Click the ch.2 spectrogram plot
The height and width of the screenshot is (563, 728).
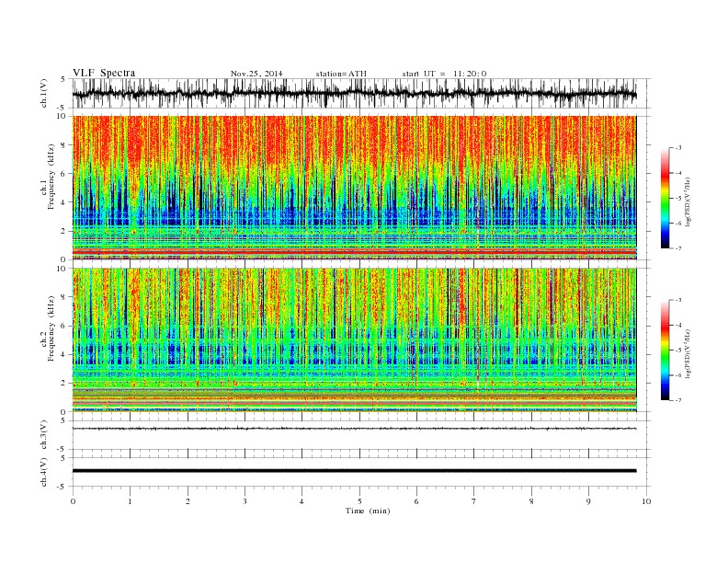coord(354,340)
